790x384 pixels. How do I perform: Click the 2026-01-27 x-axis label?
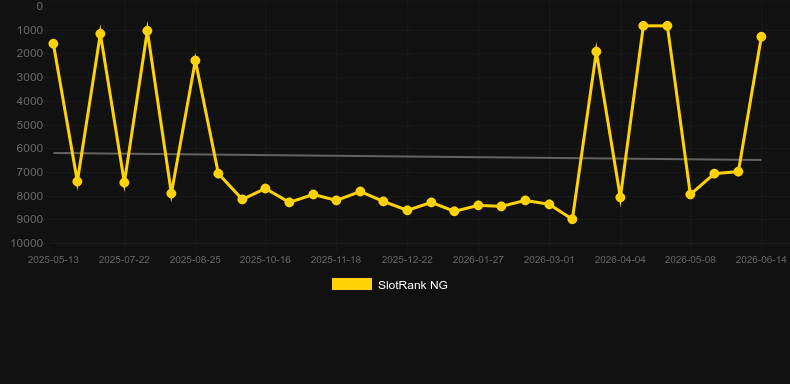[478, 260]
